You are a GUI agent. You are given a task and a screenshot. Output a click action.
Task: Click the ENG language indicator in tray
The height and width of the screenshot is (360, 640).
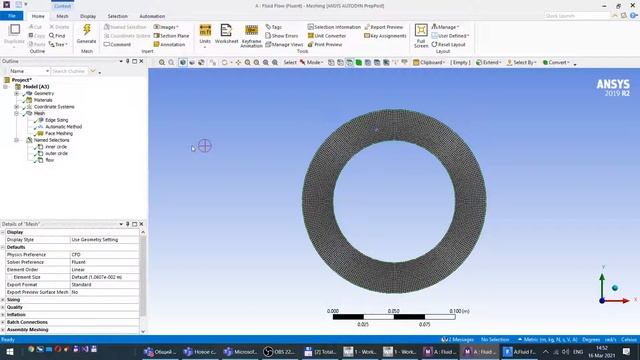(578, 351)
